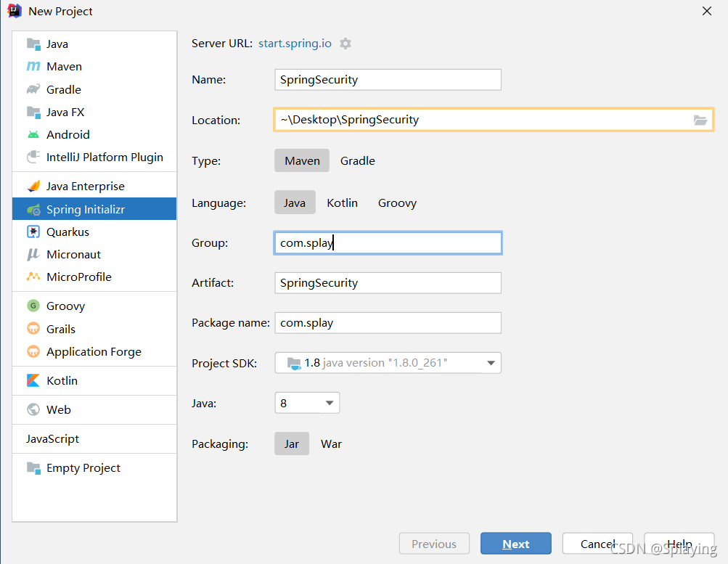Open the Project SDK dropdown
This screenshot has height=564, width=728.
(x=388, y=363)
